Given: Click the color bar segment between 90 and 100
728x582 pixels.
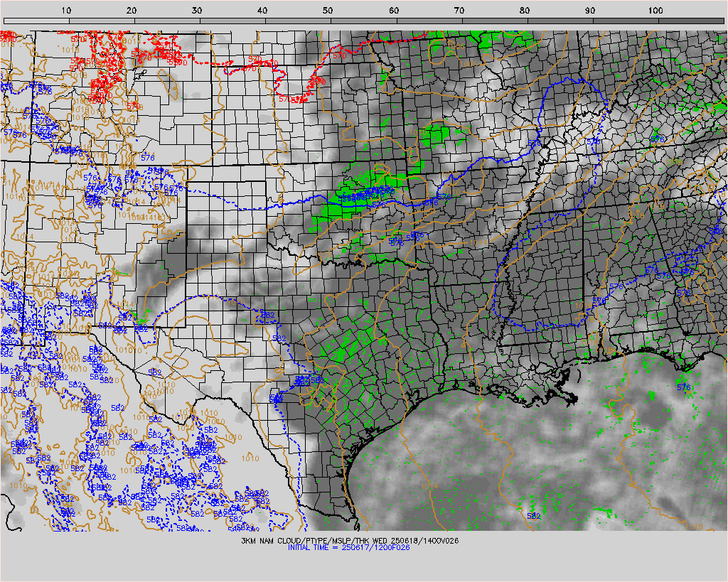Looking at the screenshot, I should [x=626, y=21].
